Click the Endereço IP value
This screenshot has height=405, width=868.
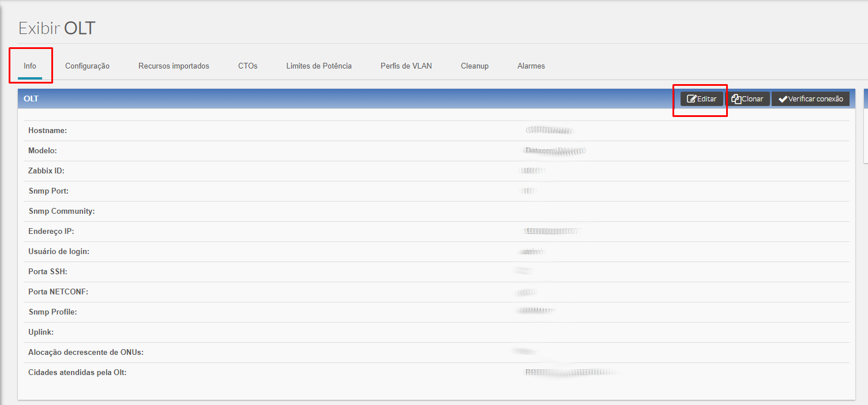(x=551, y=232)
